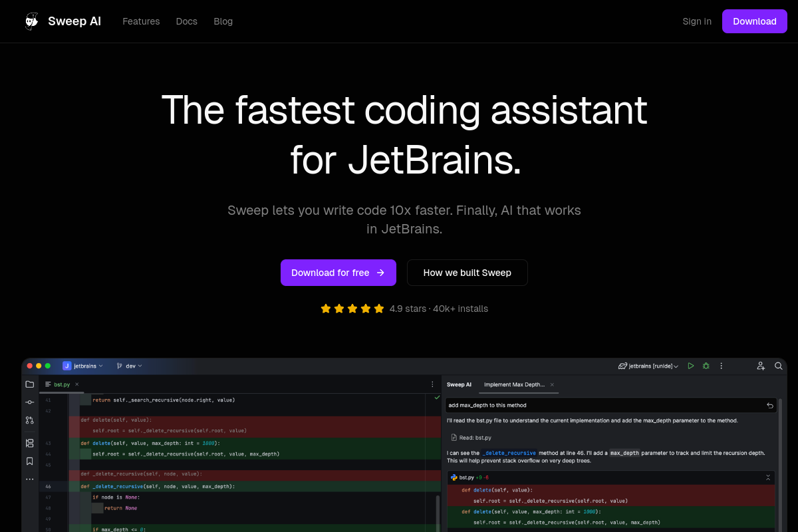Click the green checkmark inspection icon
Image resolution: width=798 pixels, height=532 pixels.
(x=437, y=397)
